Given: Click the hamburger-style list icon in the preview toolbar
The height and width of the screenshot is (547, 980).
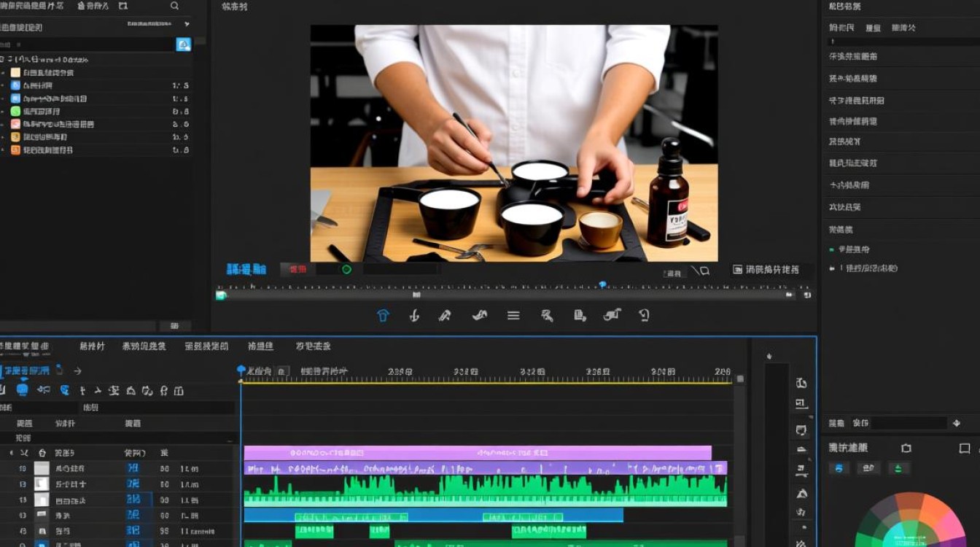Looking at the screenshot, I should [513, 315].
